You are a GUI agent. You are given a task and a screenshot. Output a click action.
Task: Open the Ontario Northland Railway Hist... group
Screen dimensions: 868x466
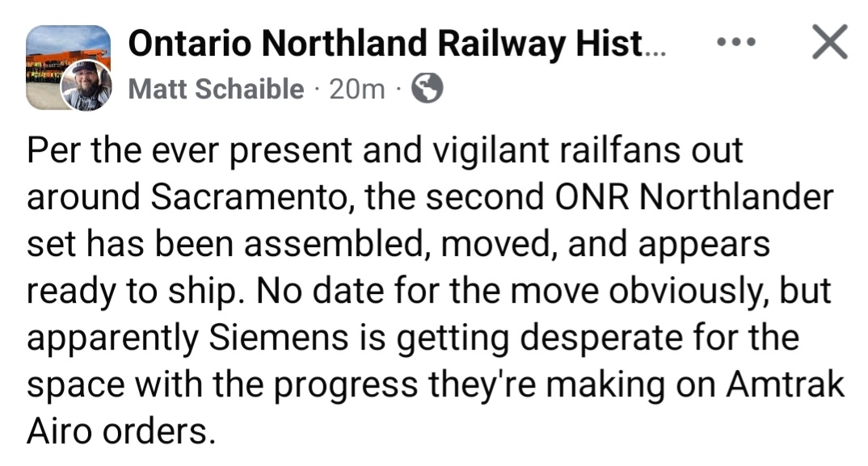pyautogui.click(x=398, y=44)
